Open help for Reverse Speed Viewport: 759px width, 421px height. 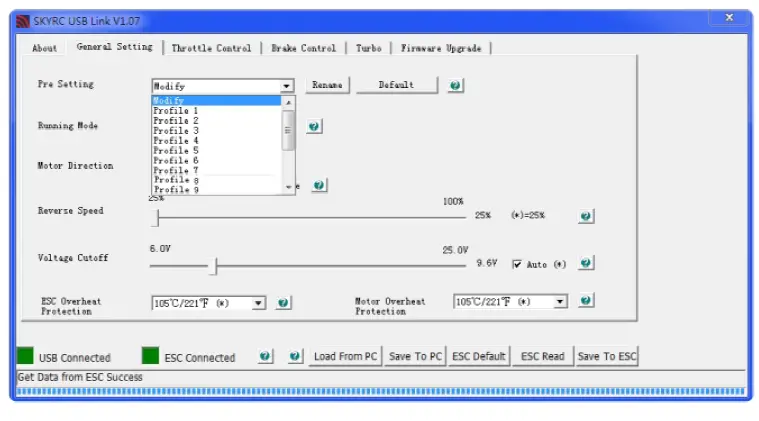point(586,216)
